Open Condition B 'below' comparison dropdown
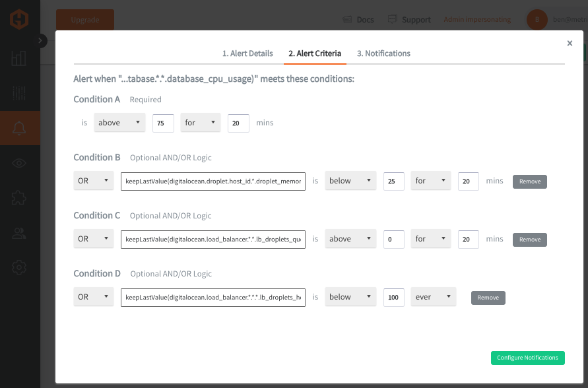 tap(350, 181)
